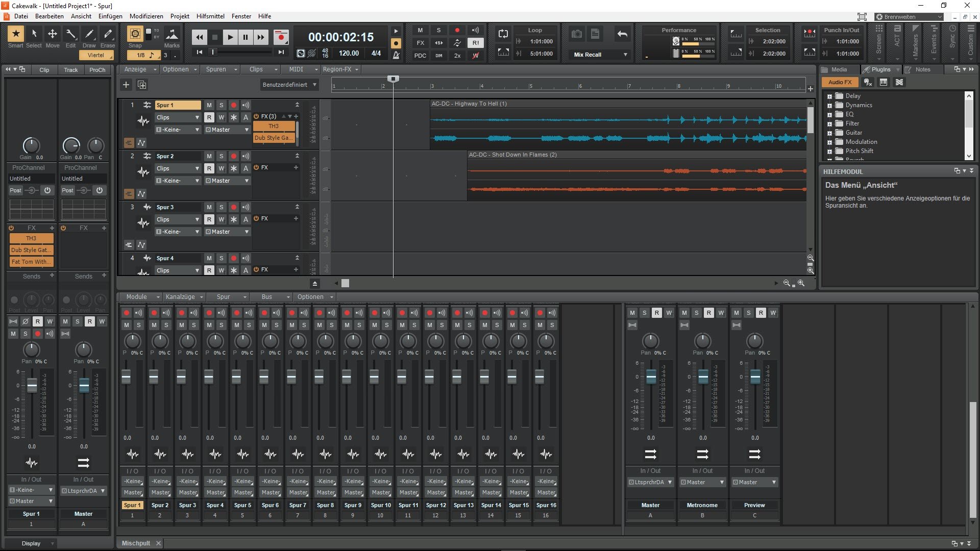Click the Draw tool icon
This screenshot has width=980, height=551.
(89, 35)
